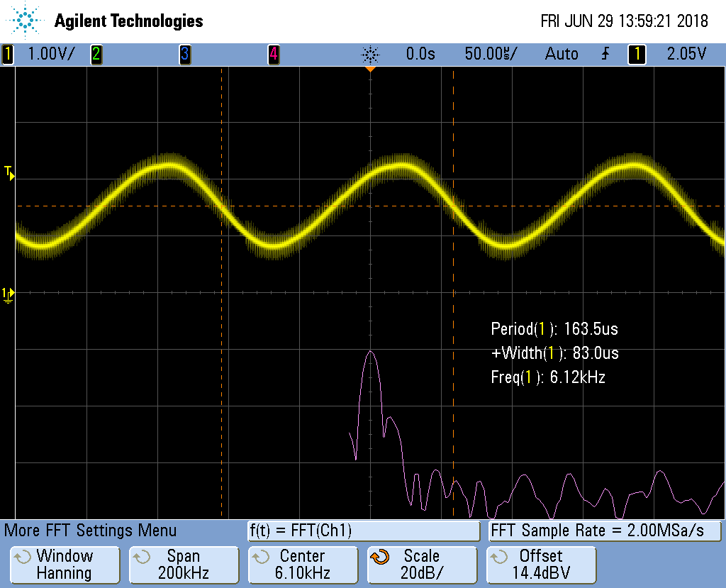Image resolution: width=726 pixels, height=588 pixels.
Task: Click the Offset 14.4dBV softkey
Action: pos(541,565)
